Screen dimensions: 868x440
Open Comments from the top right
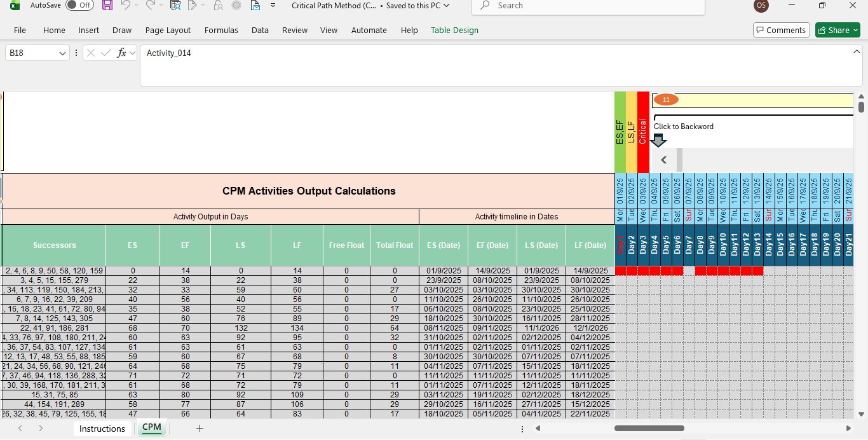(781, 30)
